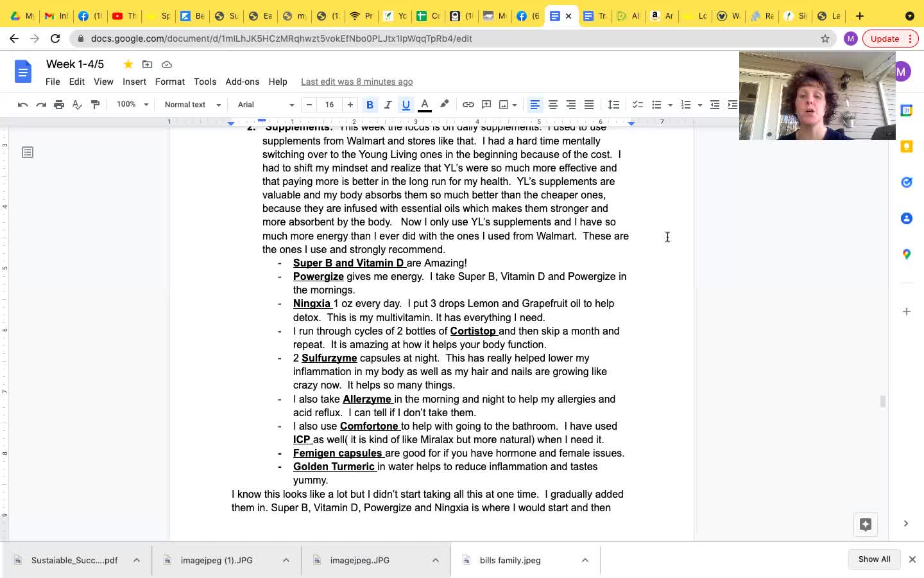This screenshot has height=578, width=924.
Task: Decrease font size with minus button
Action: (309, 105)
